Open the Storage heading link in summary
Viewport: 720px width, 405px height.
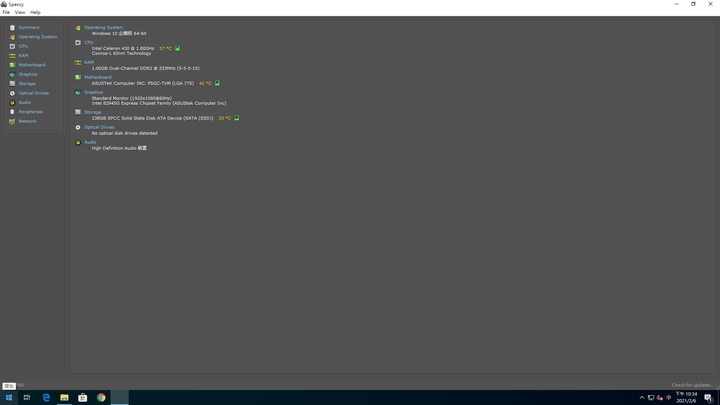(92, 112)
